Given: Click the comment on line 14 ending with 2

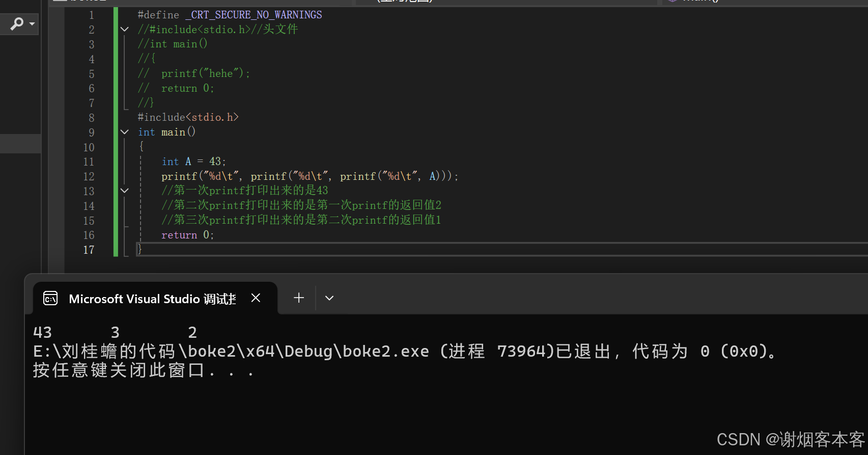Looking at the screenshot, I should tap(301, 205).
